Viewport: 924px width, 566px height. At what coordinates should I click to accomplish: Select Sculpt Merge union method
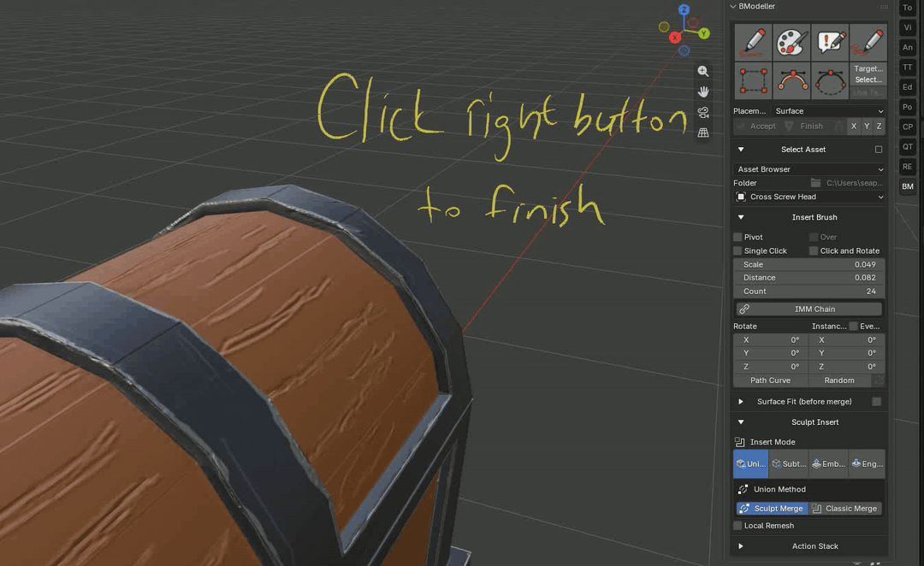(x=772, y=508)
